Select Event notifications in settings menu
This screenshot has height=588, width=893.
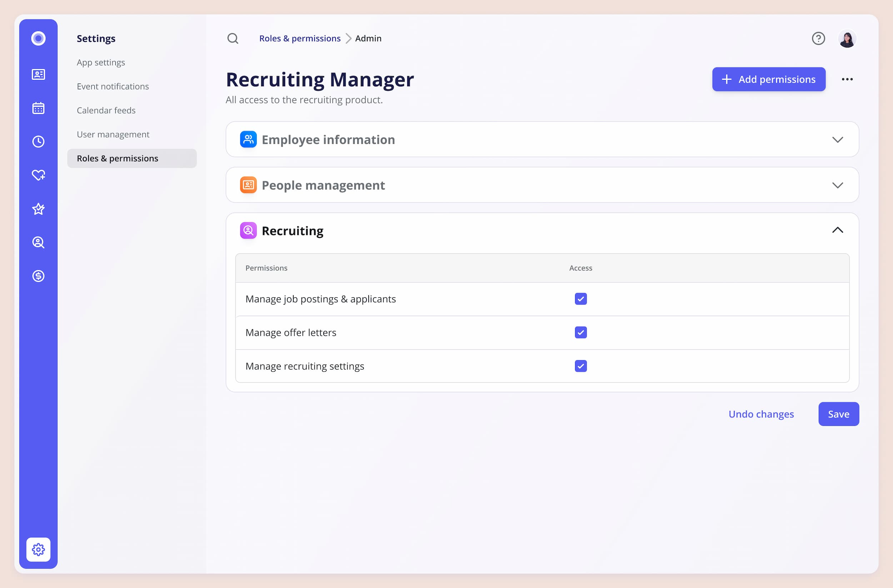(113, 86)
